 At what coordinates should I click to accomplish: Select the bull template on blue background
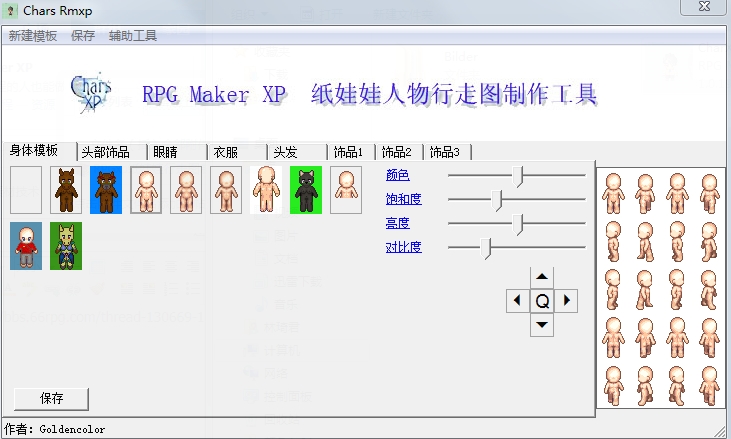coord(106,190)
